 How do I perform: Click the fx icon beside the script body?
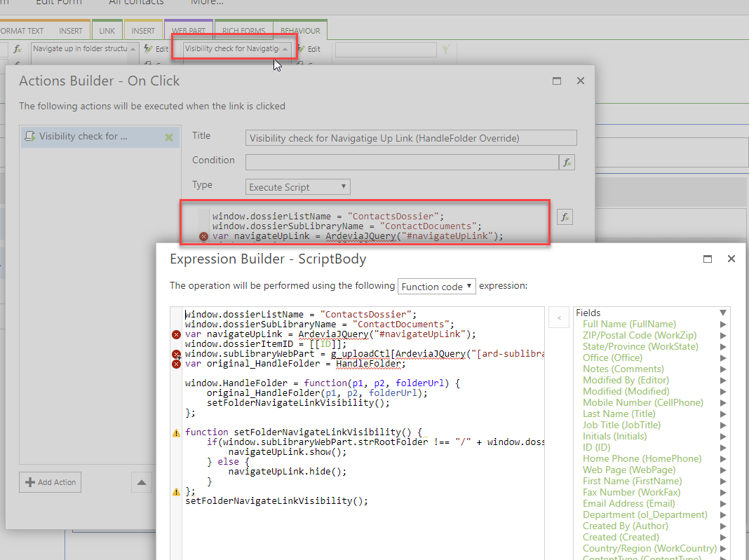tap(565, 217)
